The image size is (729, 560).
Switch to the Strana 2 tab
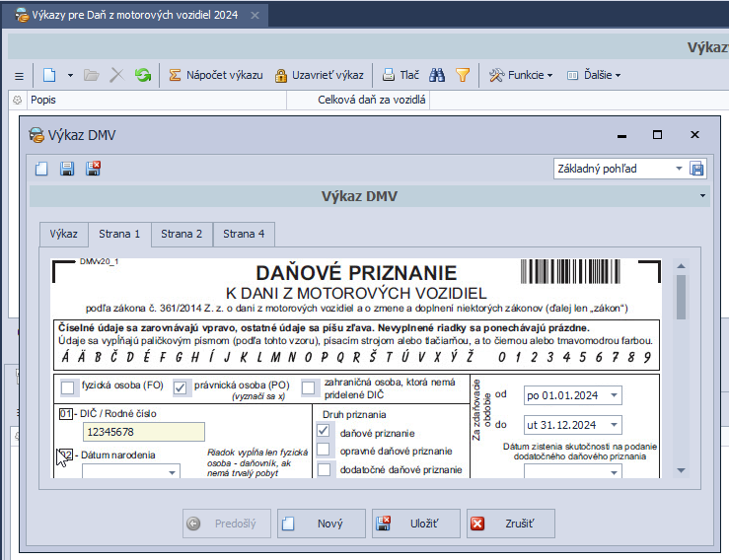coord(182,234)
